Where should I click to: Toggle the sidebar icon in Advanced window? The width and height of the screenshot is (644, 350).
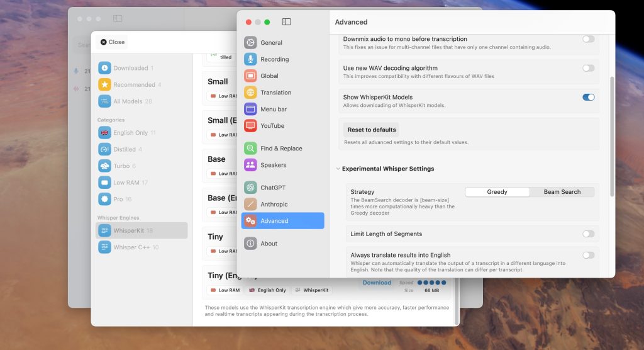pyautogui.click(x=286, y=22)
